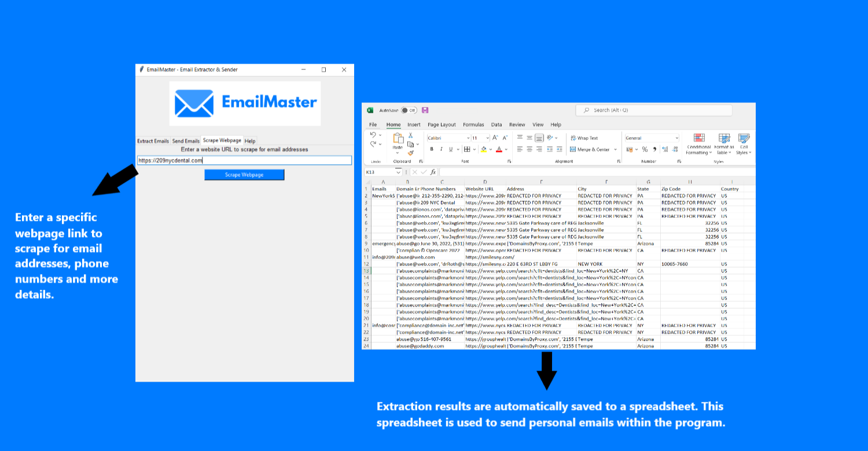Open the Help tab in EmailMaster
The width and height of the screenshot is (868, 451).
click(x=250, y=141)
